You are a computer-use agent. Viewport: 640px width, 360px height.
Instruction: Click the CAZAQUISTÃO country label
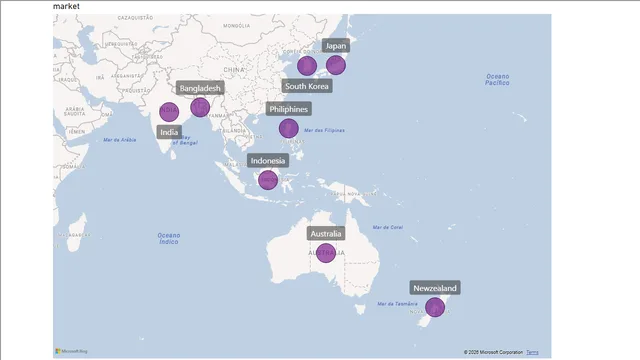pyautogui.click(x=136, y=18)
